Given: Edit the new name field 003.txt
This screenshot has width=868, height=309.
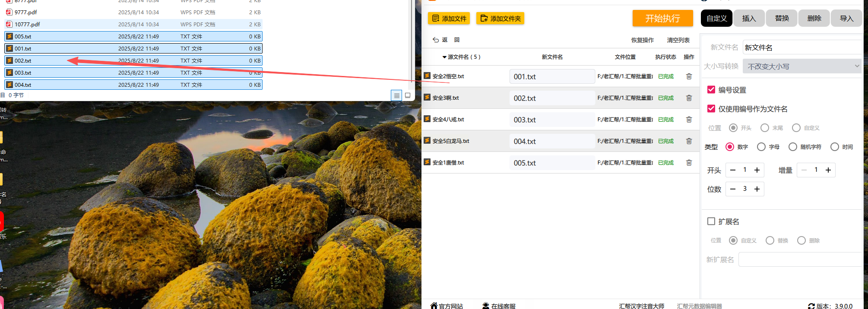Looking at the screenshot, I should pos(552,120).
